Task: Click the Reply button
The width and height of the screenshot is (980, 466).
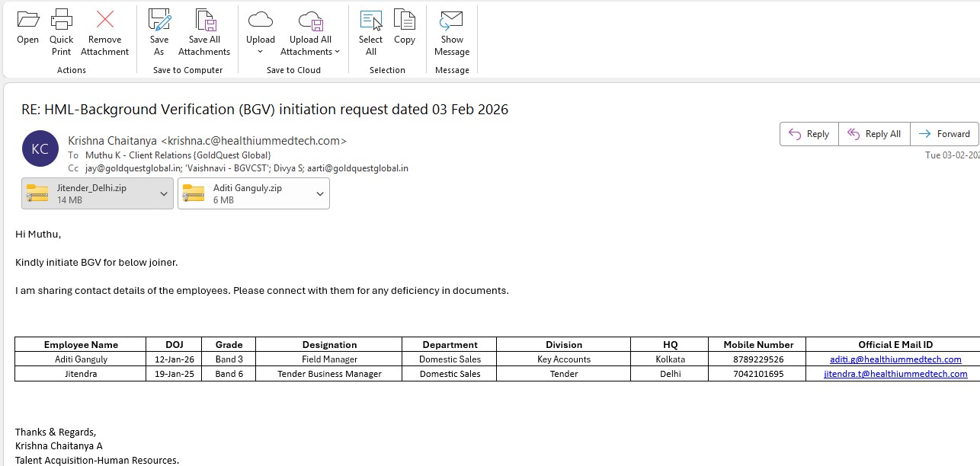Action: pos(809,134)
